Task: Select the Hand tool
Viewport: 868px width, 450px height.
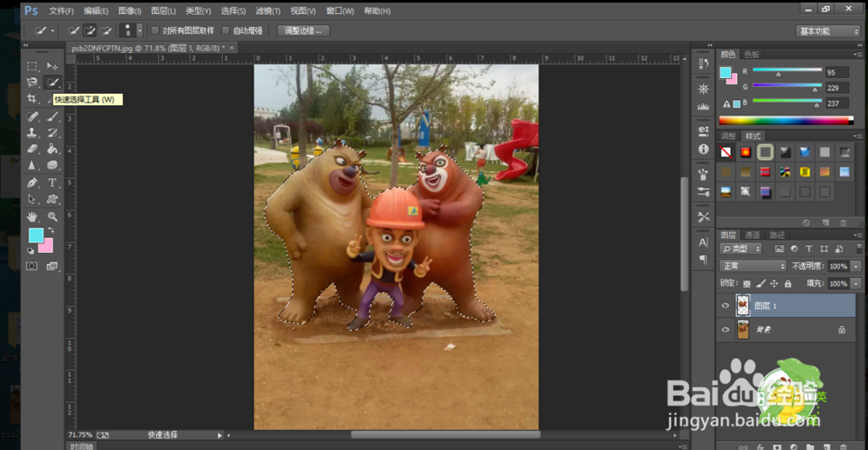Action: pos(32,216)
